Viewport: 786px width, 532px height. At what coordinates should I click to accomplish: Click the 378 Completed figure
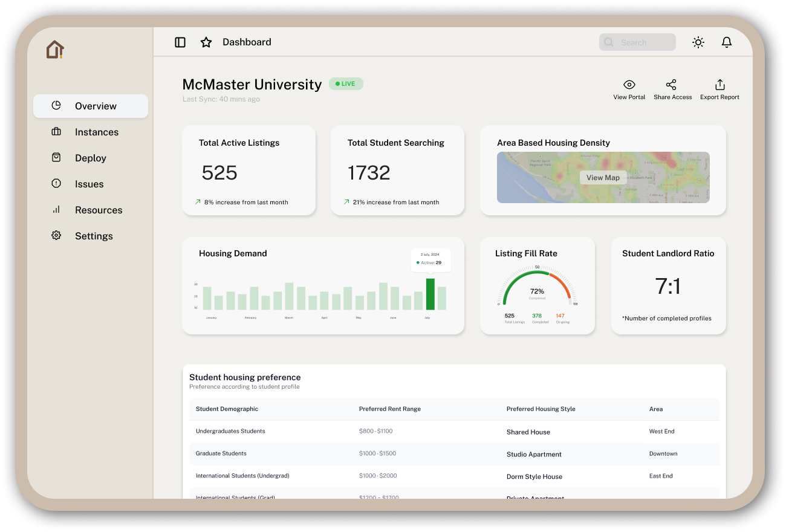537,316
